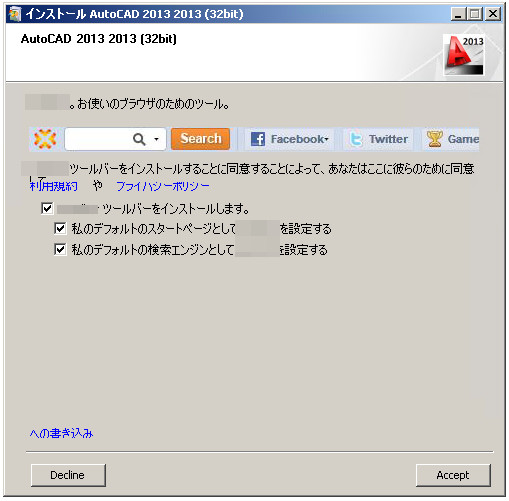Click the への書き込み link
The width and height of the screenshot is (509, 501).
pos(61,433)
